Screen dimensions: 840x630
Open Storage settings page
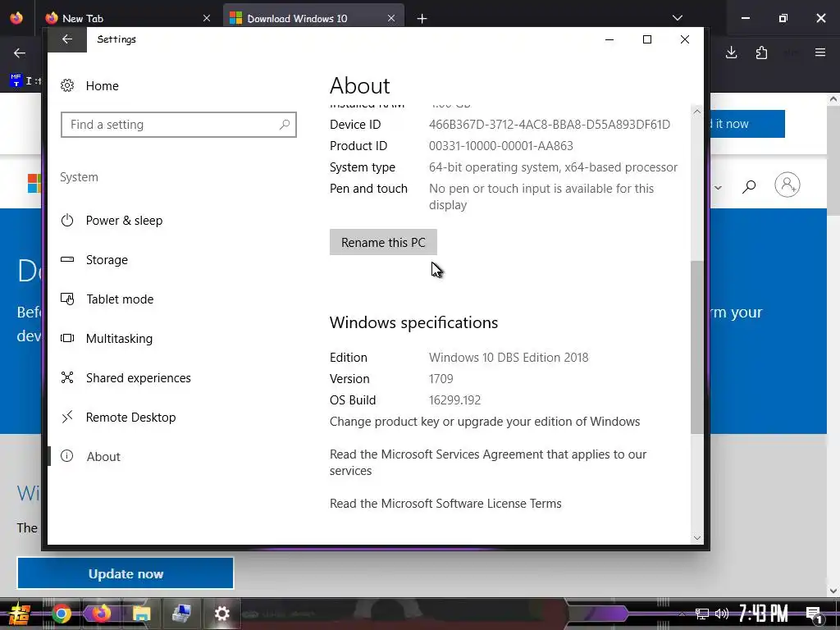[107, 260]
